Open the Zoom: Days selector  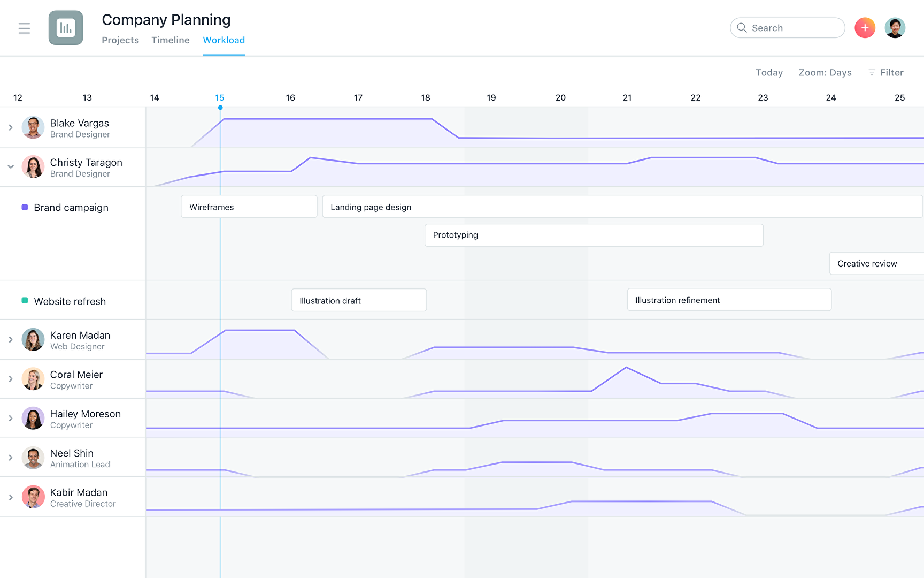tap(825, 72)
